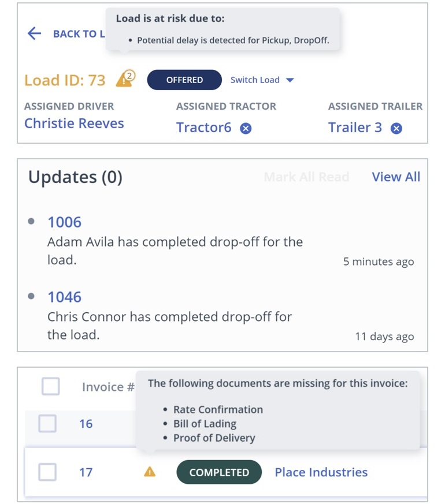Open driver profile for Christie Reeves
Image resolution: width=445 pixels, height=504 pixels.
(74, 123)
